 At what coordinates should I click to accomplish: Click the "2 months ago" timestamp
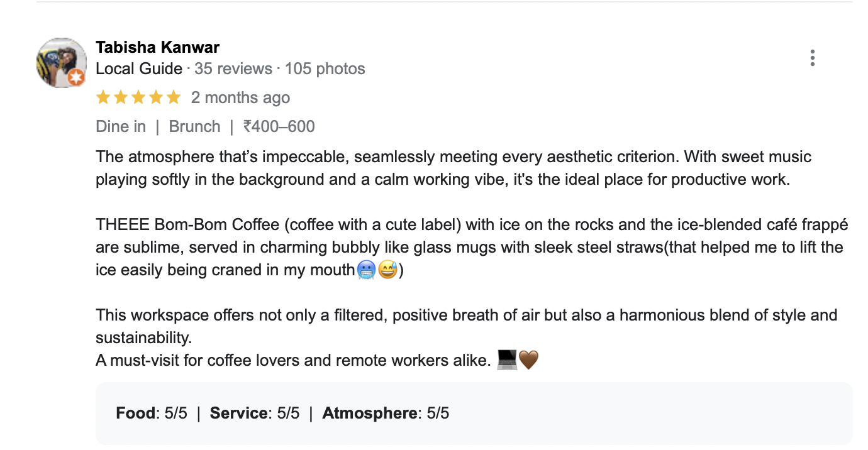pyautogui.click(x=240, y=97)
